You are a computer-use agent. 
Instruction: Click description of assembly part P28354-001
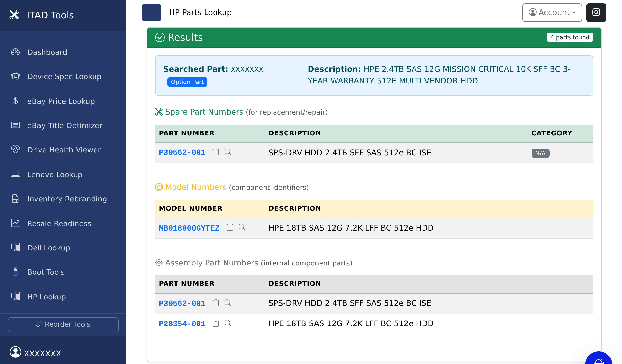click(x=351, y=323)
